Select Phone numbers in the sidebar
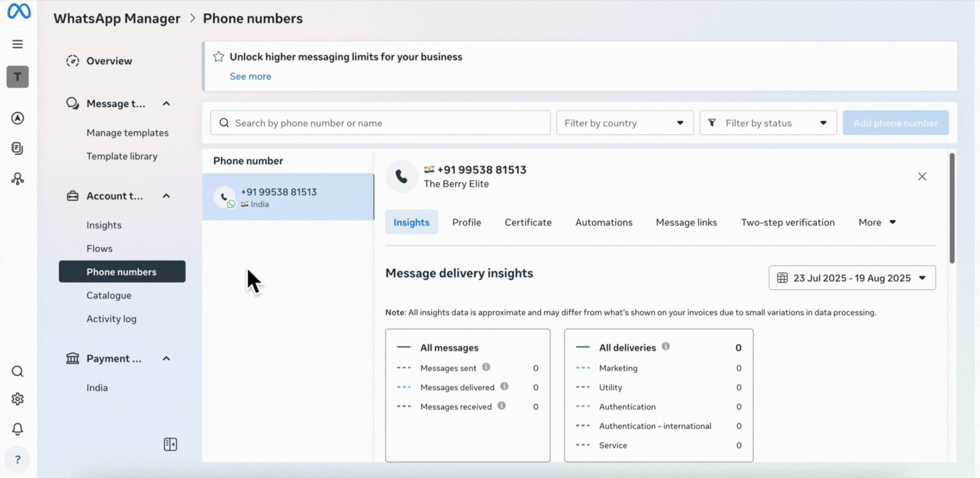 (122, 272)
